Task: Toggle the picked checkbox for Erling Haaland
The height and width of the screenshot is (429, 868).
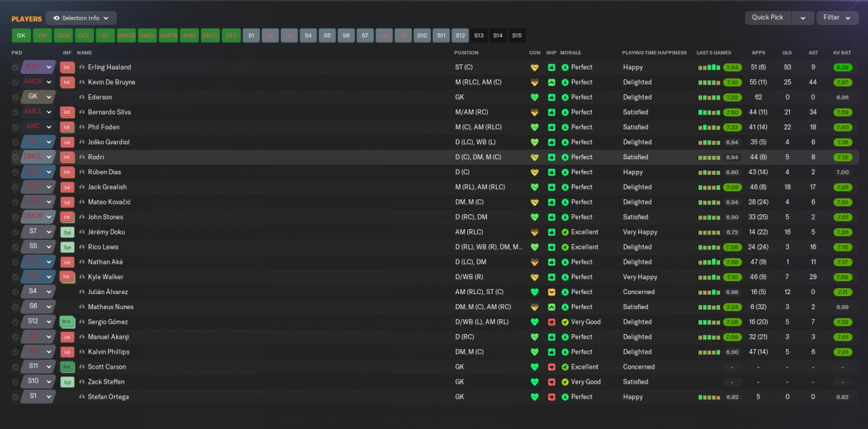Action: pyautogui.click(x=15, y=67)
